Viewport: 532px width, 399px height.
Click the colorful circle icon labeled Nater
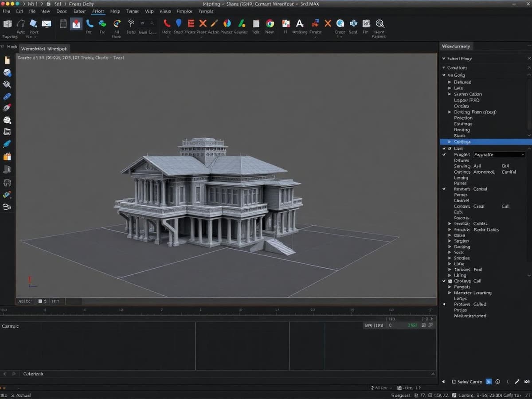click(227, 23)
